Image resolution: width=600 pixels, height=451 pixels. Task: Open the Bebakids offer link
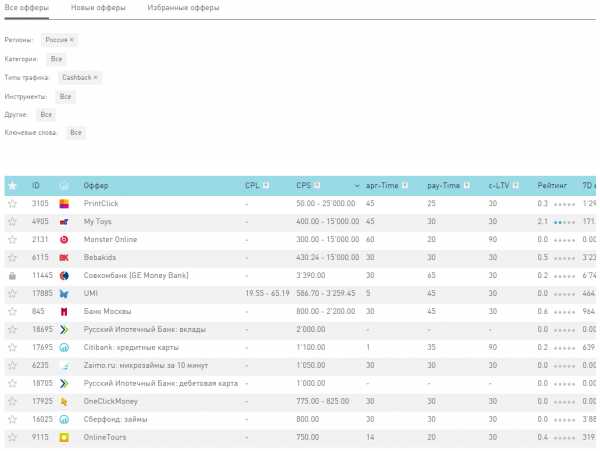coord(99,257)
